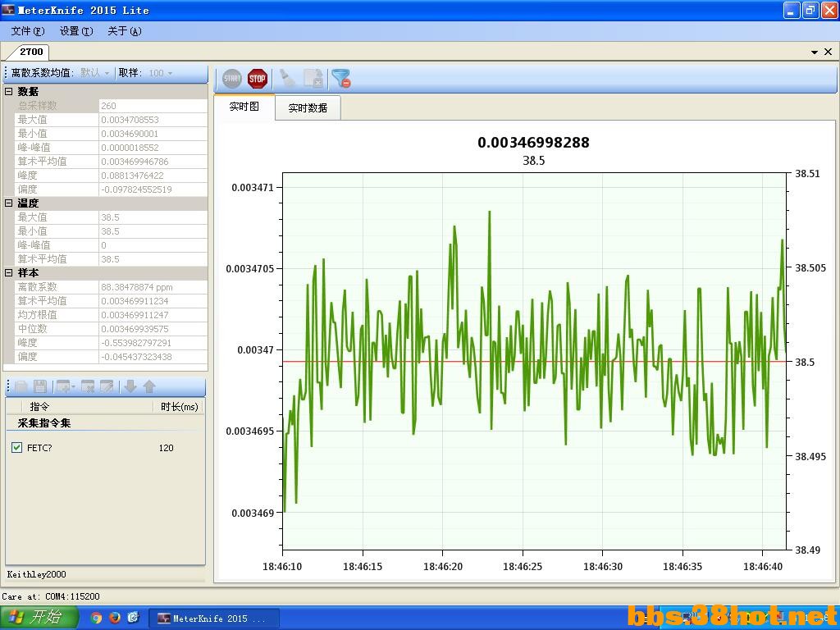Close the 2700 tab with the X
The image size is (840, 630).
pos(828,52)
